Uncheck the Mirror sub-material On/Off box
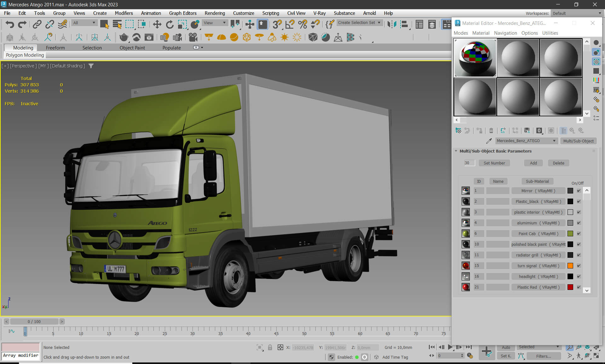This screenshot has height=364, width=605. (x=579, y=191)
